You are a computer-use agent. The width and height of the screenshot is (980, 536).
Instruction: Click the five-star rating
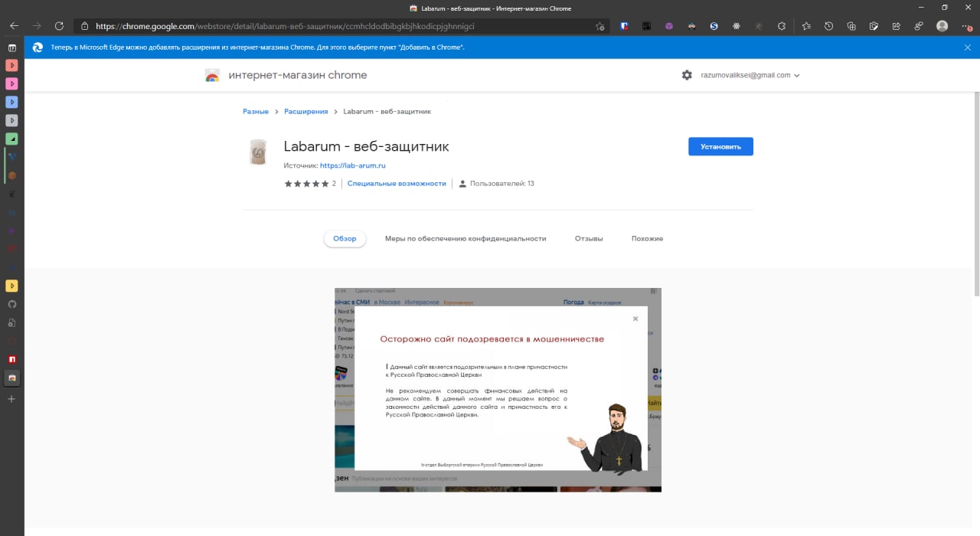(x=306, y=184)
